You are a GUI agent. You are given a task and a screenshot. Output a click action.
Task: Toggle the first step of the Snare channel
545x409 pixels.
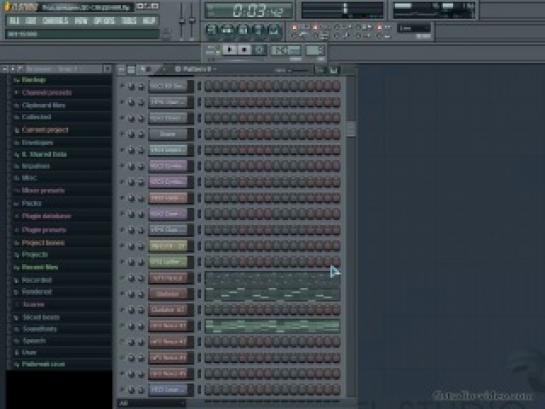tap(209, 134)
